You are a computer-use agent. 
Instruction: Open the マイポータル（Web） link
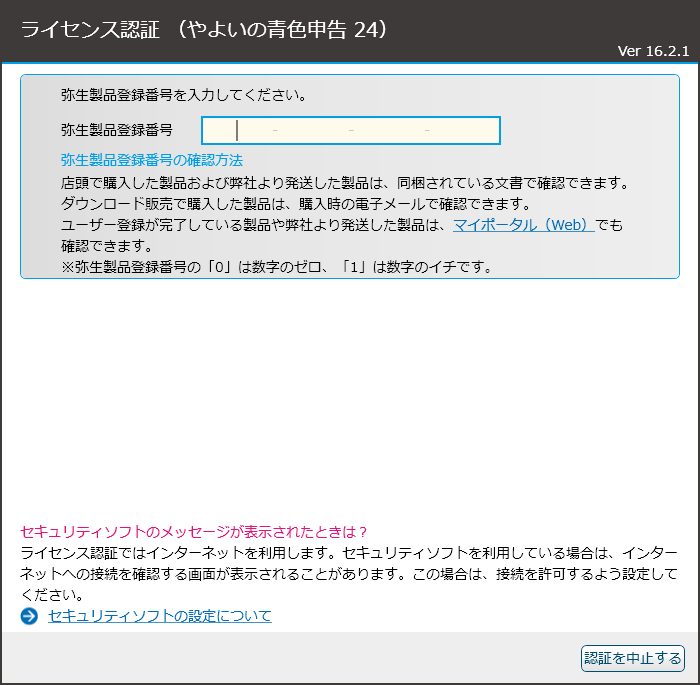click(x=523, y=225)
